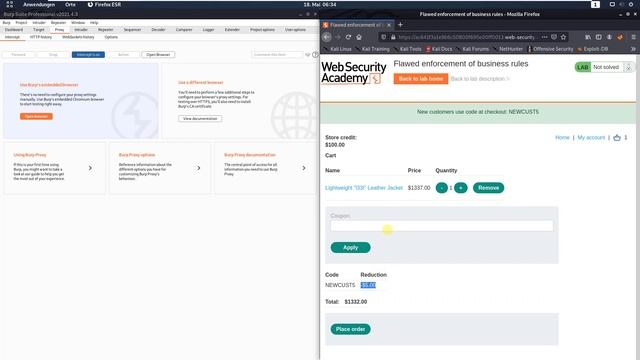Open the WebSockets history sub-tab
The height and width of the screenshot is (360, 640).
click(78, 37)
